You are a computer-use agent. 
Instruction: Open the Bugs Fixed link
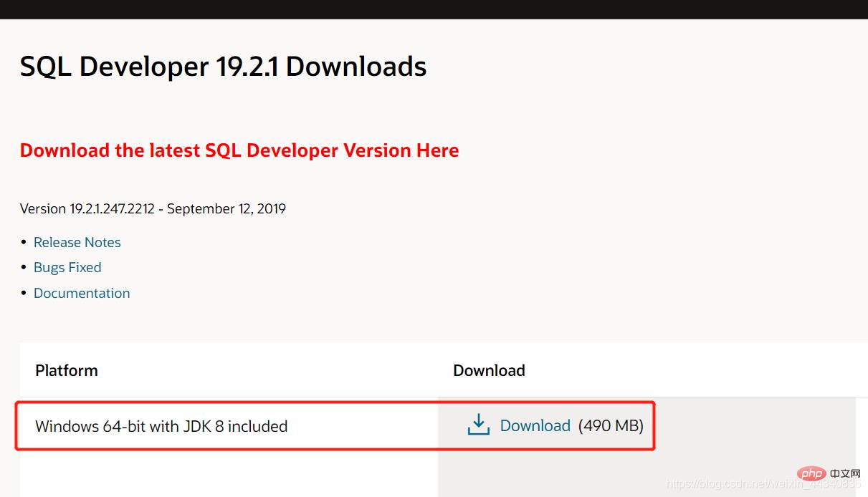[x=67, y=267]
